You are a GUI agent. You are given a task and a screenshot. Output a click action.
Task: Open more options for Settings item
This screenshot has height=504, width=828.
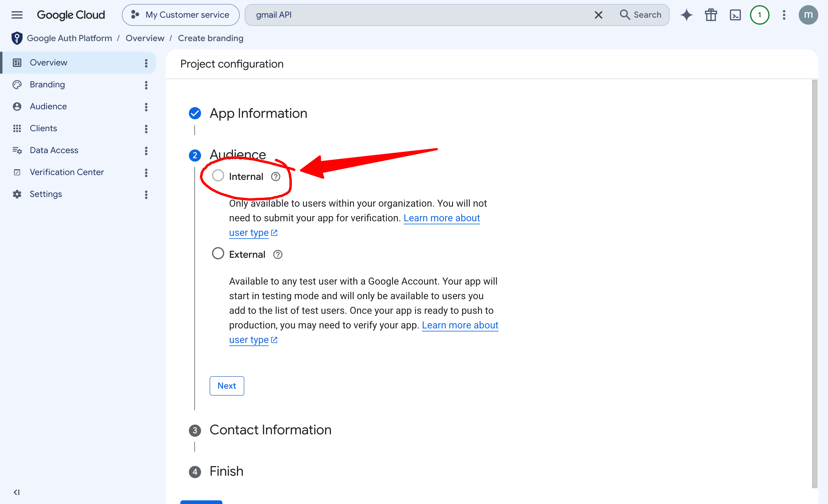(146, 194)
